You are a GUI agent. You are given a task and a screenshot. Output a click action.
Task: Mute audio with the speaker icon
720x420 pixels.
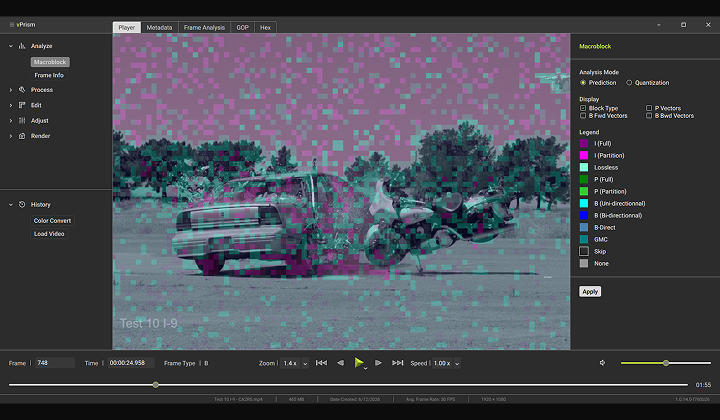tap(602, 363)
